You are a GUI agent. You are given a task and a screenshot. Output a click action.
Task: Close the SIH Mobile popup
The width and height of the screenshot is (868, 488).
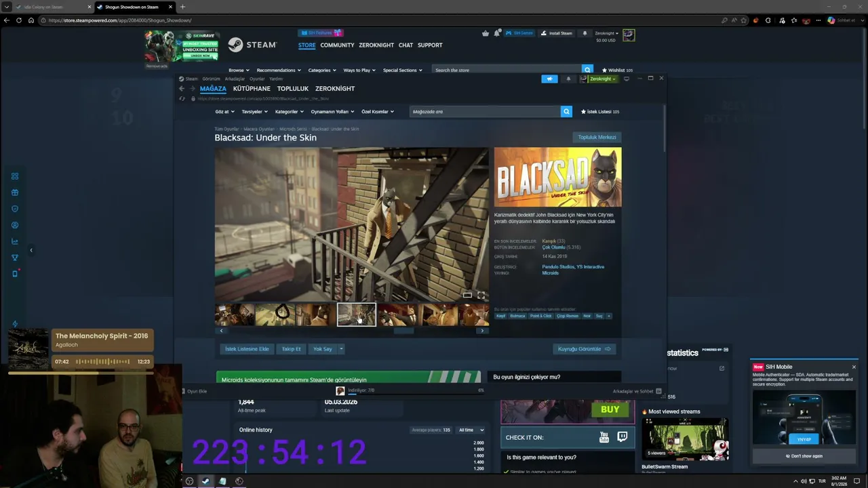point(854,367)
